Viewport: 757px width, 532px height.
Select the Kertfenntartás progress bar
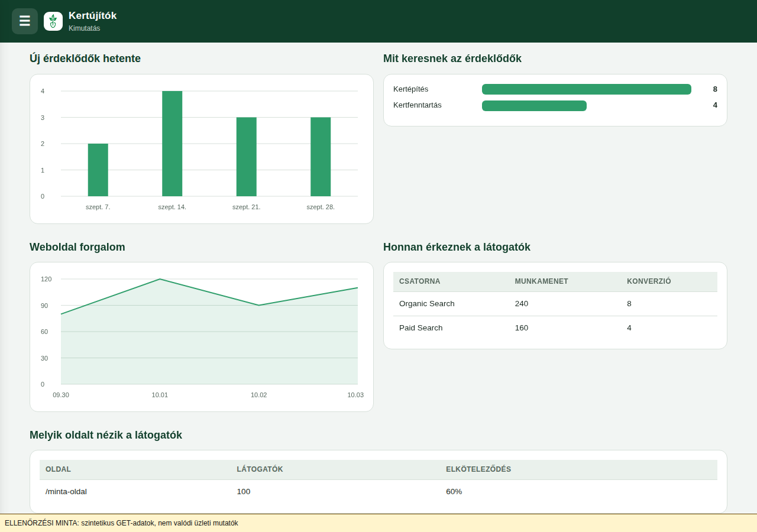click(x=534, y=106)
